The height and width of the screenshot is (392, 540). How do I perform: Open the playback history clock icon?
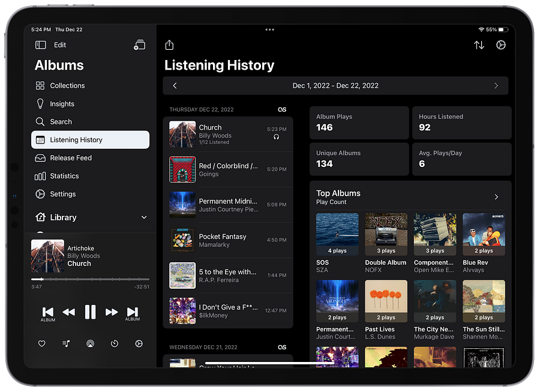[115, 343]
